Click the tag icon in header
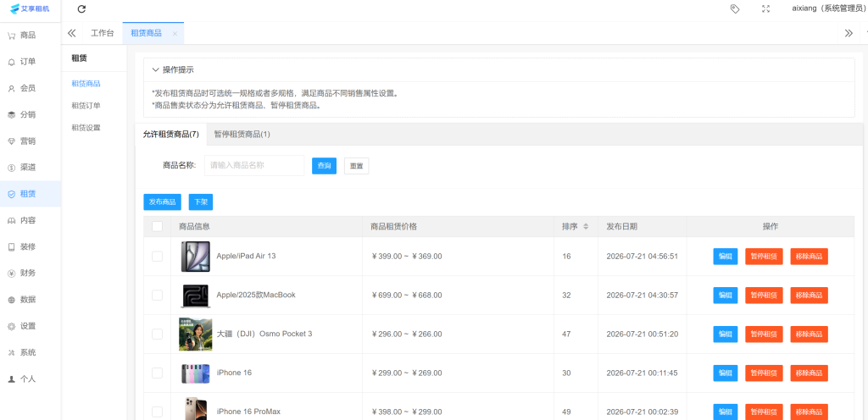The image size is (868, 420). [735, 8]
